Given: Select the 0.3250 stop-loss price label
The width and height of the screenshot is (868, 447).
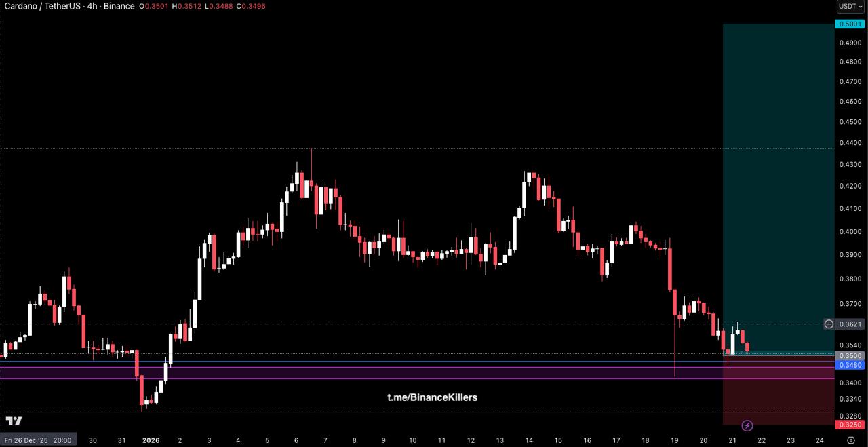Looking at the screenshot, I should (850, 425).
